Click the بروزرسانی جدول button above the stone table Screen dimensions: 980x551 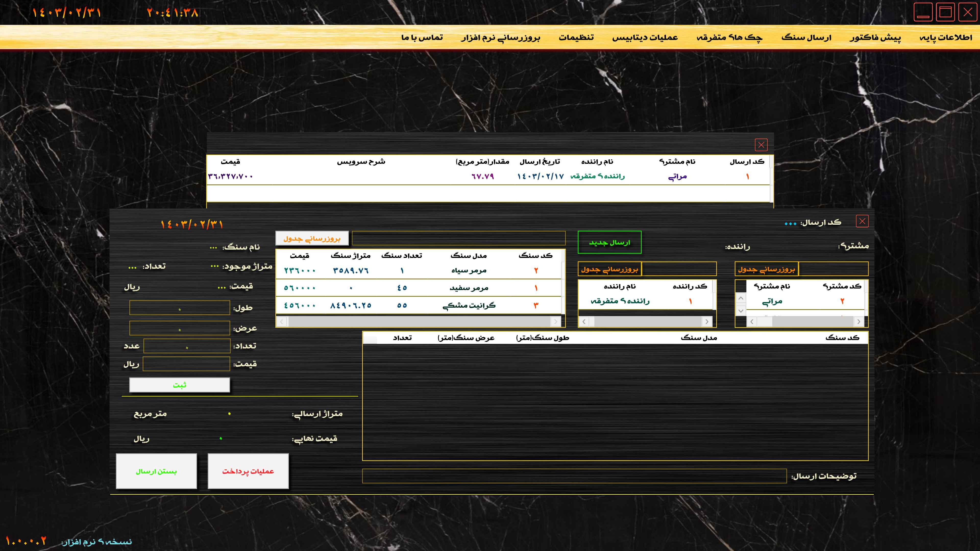[x=312, y=239]
